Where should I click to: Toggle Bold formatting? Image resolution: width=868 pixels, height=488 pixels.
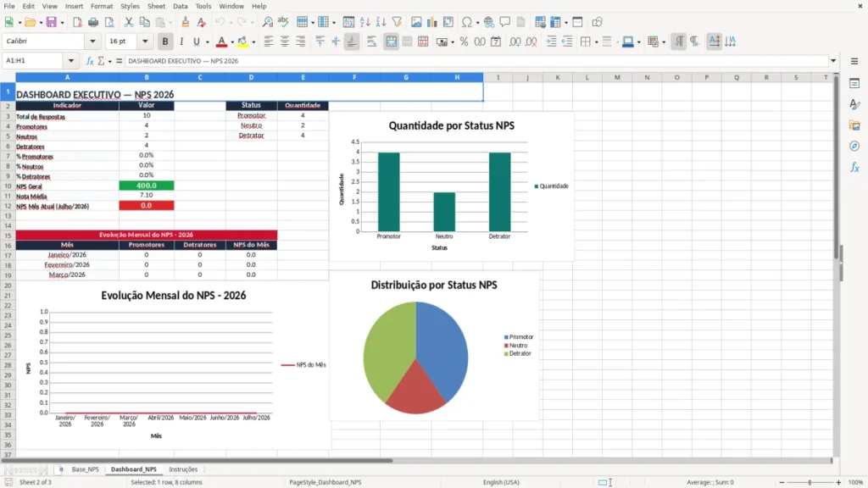(x=165, y=42)
